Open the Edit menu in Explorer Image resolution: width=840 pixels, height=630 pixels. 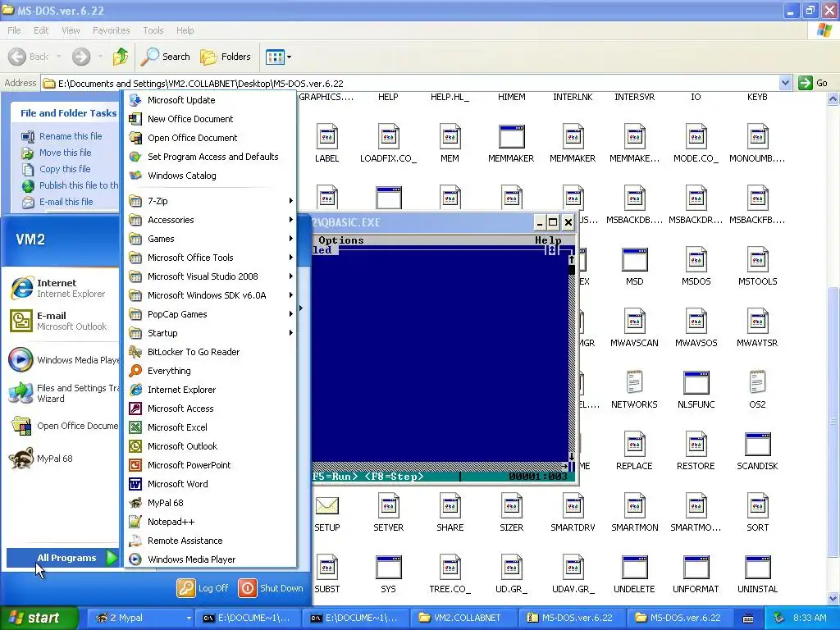coord(41,30)
